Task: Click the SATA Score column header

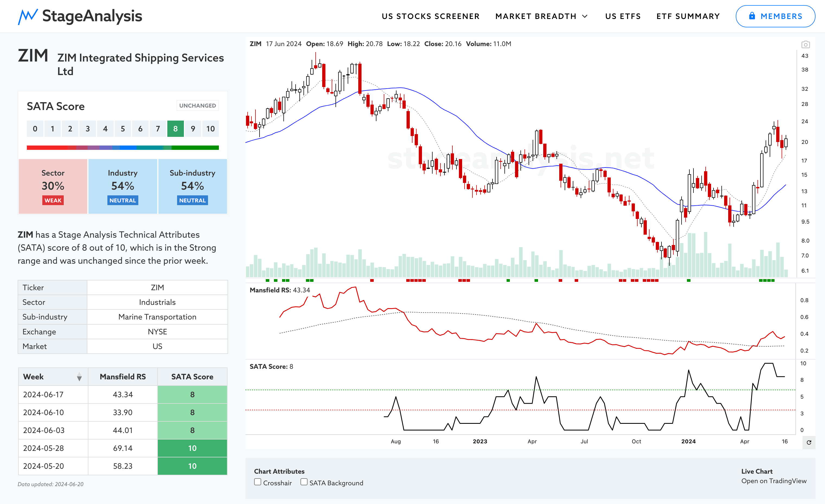Action: 192,377
